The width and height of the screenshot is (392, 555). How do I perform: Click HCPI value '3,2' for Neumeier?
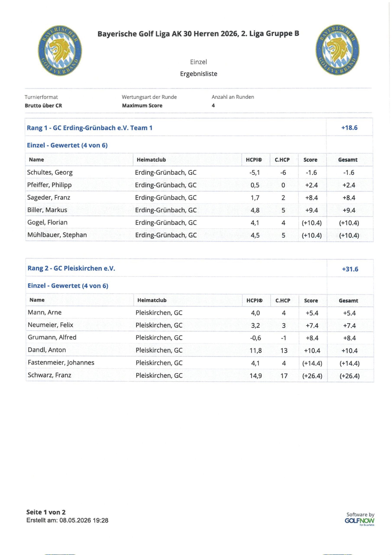click(x=255, y=326)
